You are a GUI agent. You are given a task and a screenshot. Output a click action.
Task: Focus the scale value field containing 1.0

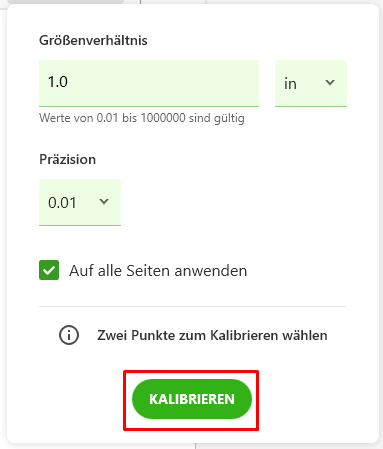click(x=149, y=83)
